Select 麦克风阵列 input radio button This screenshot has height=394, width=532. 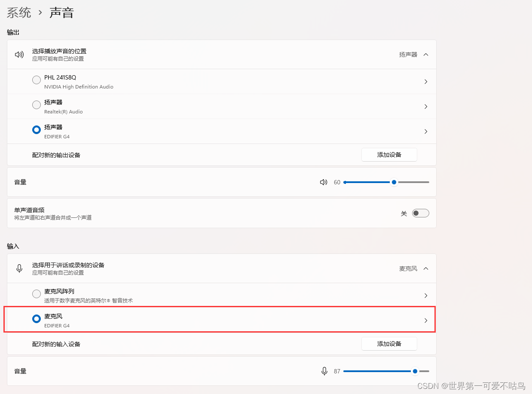(37, 294)
